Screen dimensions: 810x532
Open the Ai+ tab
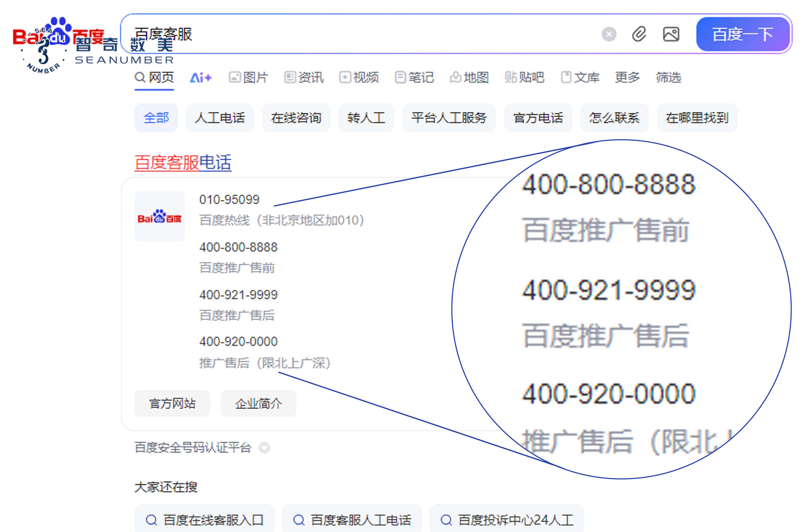[x=201, y=78]
